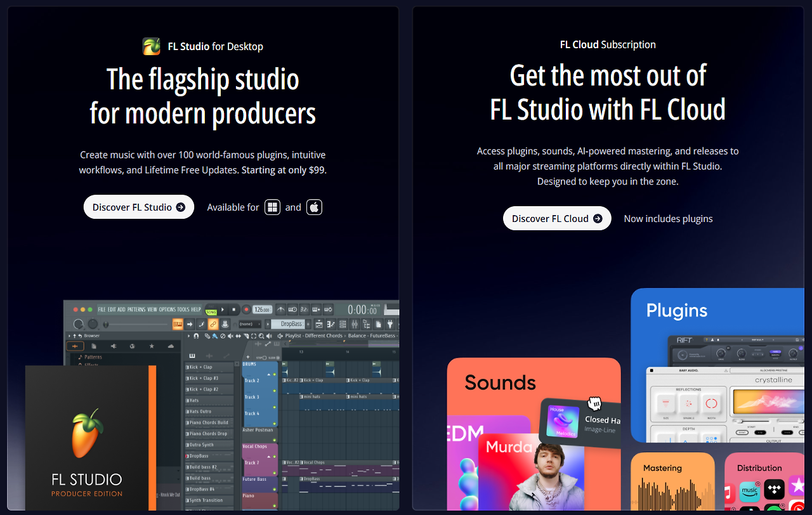This screenshot has height=515, width=812.
Task: Mute the Future Bass track green dot
Action: coord(275,490)
